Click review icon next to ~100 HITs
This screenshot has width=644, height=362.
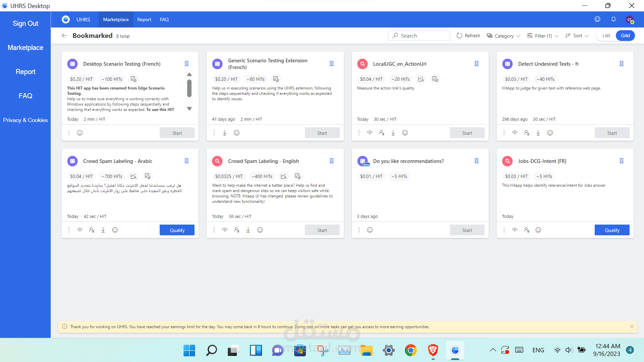click(133, 79)
